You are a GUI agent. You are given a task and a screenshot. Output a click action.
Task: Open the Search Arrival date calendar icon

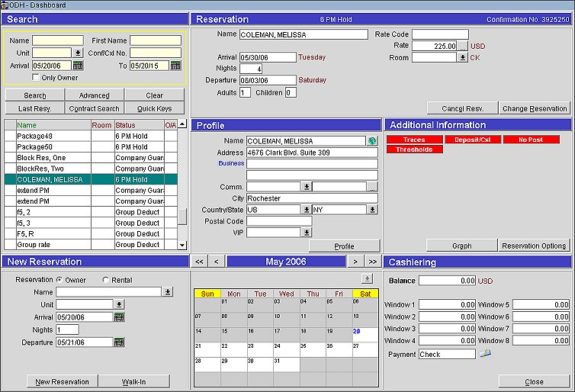(x=78, y=66)
